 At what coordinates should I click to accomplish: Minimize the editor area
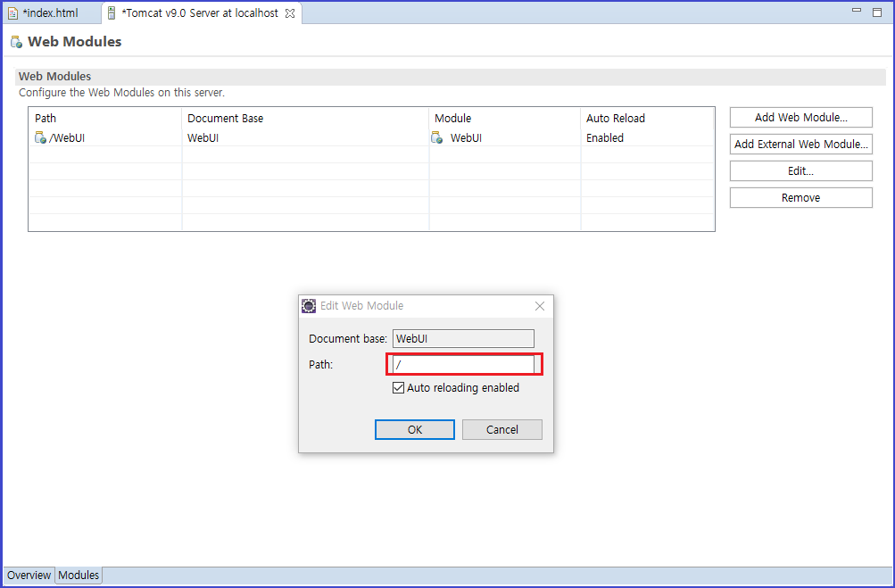pyautogui.click(x=857, y=11)
